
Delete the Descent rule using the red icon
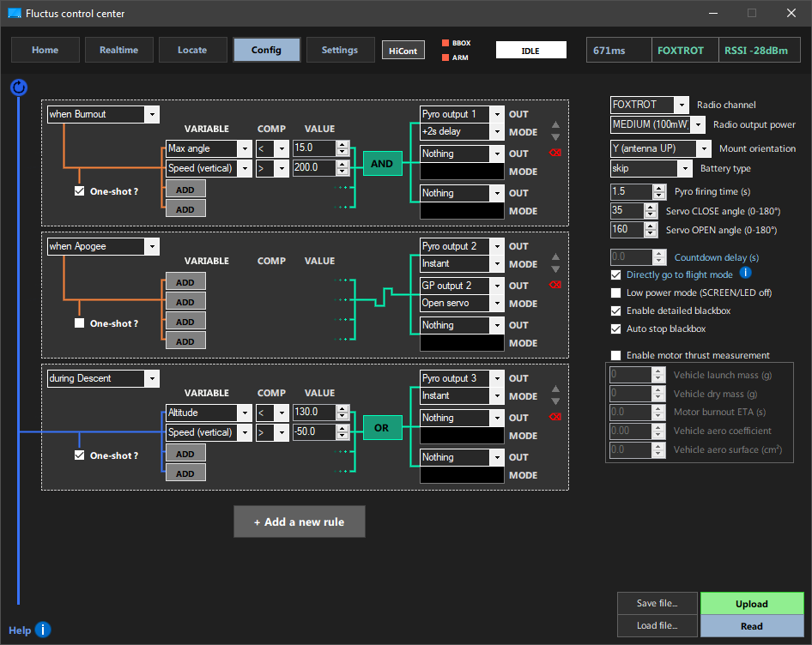point(555,418)
